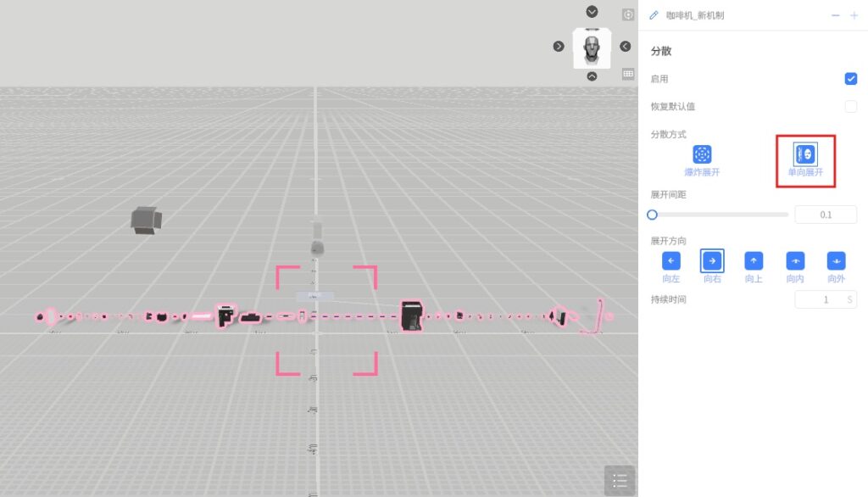Select the 单向展开 one-way expand icon
868x497 pixels.
[x=805, y=154]
